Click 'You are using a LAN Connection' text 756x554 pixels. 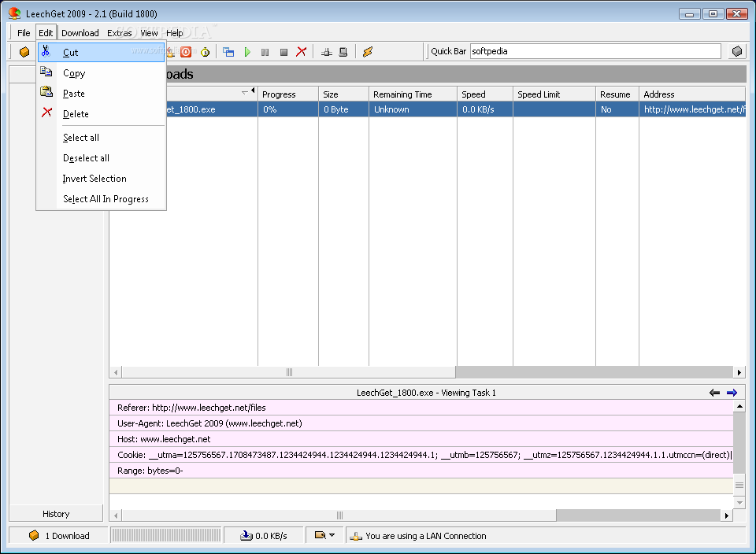(x=426, y=536)
